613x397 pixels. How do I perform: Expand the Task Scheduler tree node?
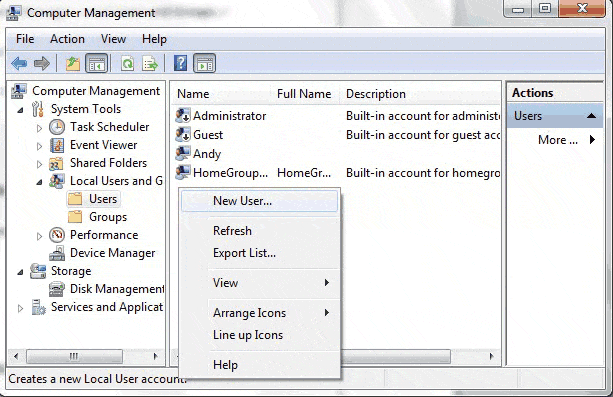pos(39,128)
